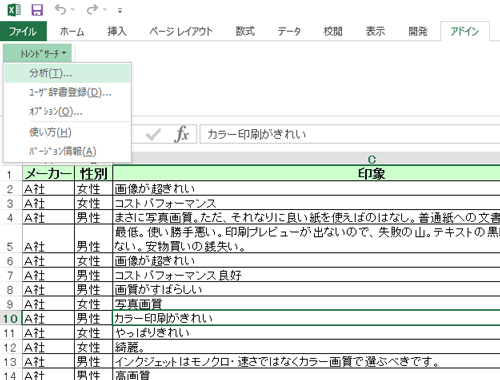
Task: Select the row 4 cell starting まさに写真画質
Action: pyautogui.click(x=306, y=217)
